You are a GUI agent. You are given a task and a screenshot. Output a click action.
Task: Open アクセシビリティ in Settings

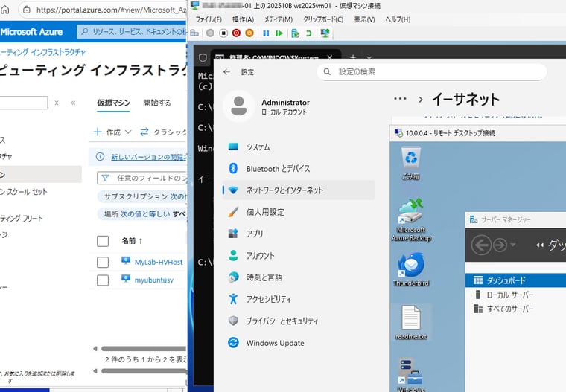(x=299, y=299)
